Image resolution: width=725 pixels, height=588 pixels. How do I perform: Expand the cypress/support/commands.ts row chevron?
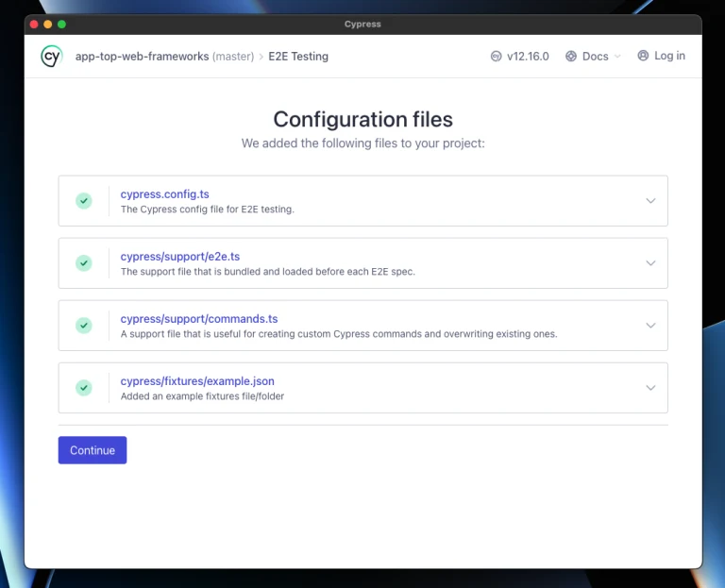650,326
